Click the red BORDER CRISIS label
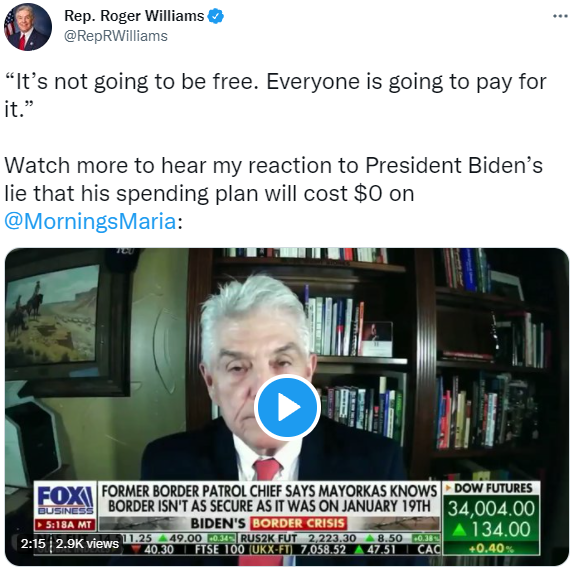 click(x=299, y=523)
